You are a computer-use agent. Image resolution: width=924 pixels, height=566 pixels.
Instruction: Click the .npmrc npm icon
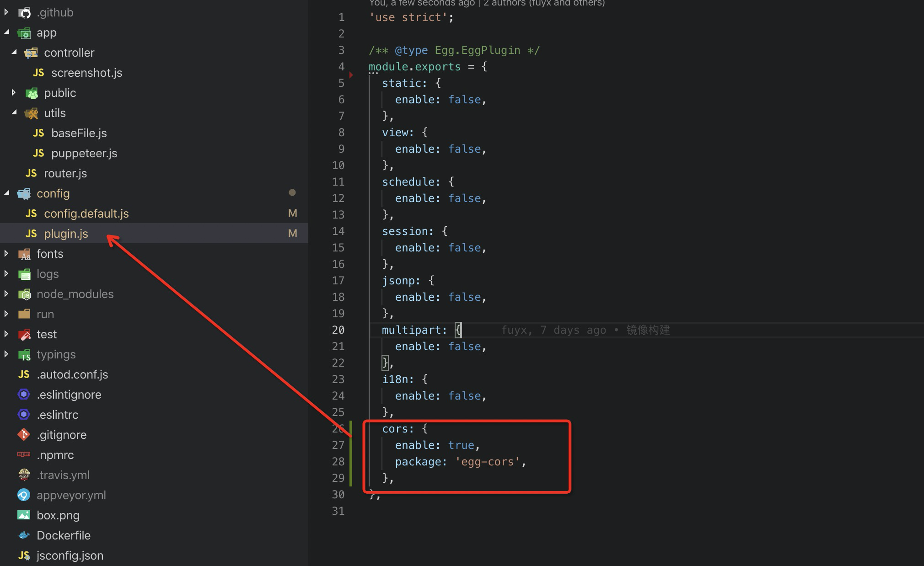[x=24, y=454]
